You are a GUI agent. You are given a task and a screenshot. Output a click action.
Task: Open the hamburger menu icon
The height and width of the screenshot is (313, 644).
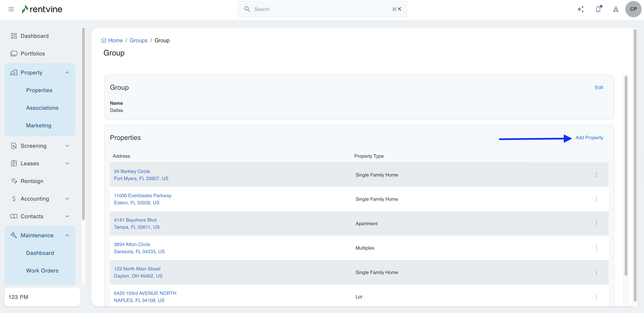pos(11,9)
